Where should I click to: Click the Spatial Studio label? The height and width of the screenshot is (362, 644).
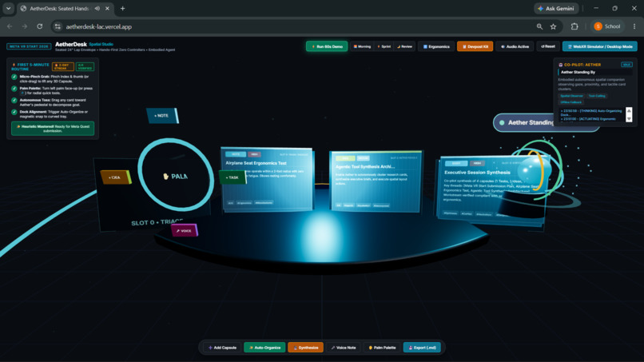101,44
